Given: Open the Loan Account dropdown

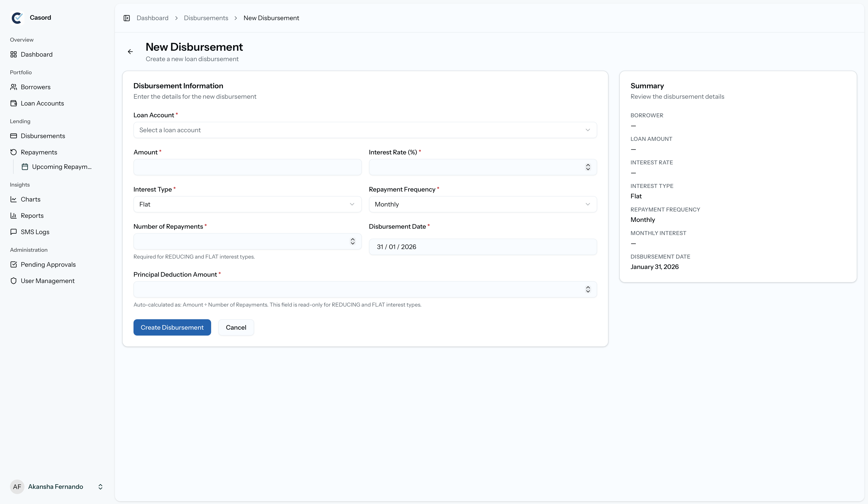Looking at the screenshot, I should (365, 130).
